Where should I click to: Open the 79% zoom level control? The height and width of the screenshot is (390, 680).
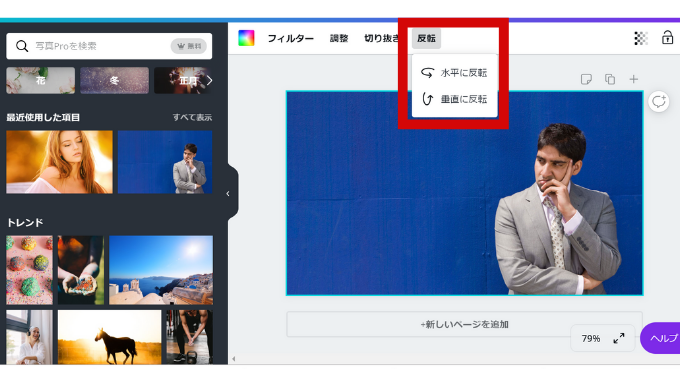[x=591, y=338]
